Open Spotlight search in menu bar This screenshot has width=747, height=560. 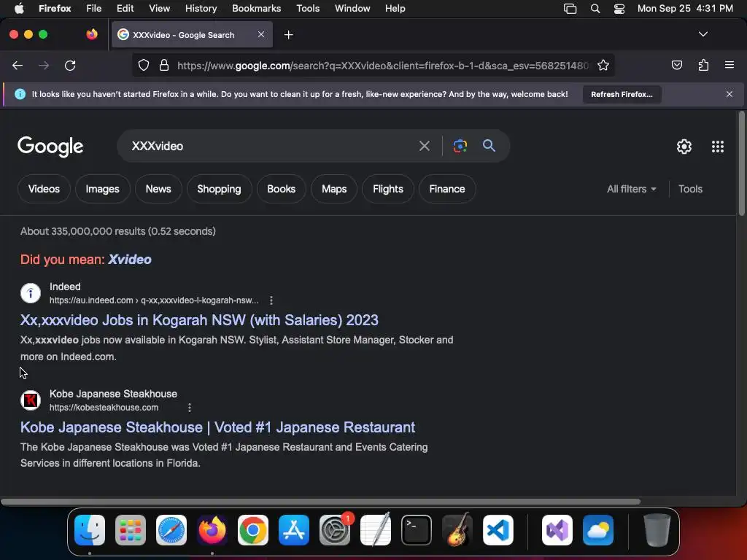595,9
